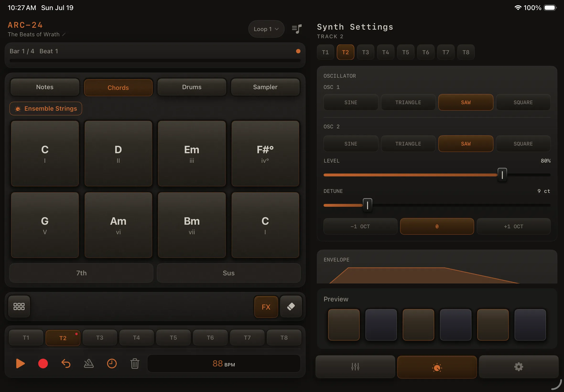The width and height of the screenshot is (564, 392).
Task: Undo the last action with the arrow icon
Action: click(66, 364)
